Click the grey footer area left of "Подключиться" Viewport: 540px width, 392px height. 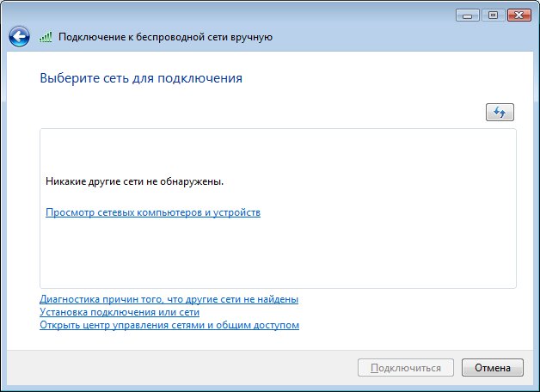172,368
